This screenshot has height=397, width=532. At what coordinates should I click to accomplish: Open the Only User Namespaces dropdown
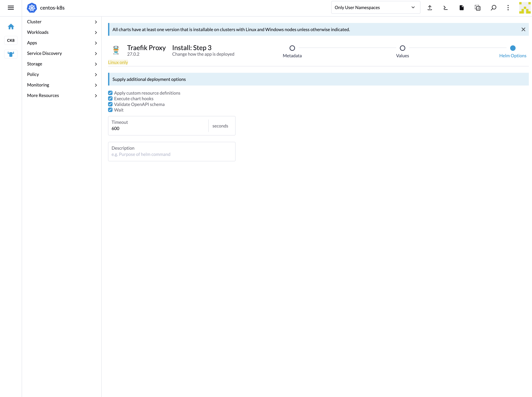tap(375, 7)
